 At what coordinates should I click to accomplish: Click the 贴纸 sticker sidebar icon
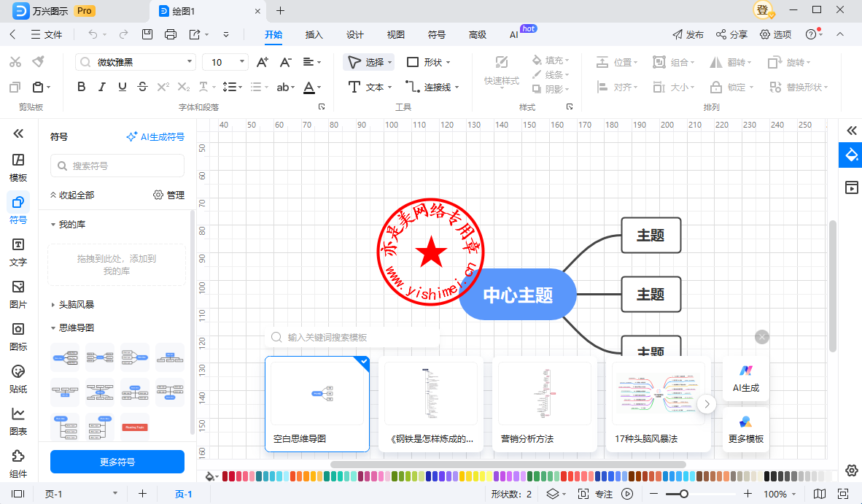18,379
